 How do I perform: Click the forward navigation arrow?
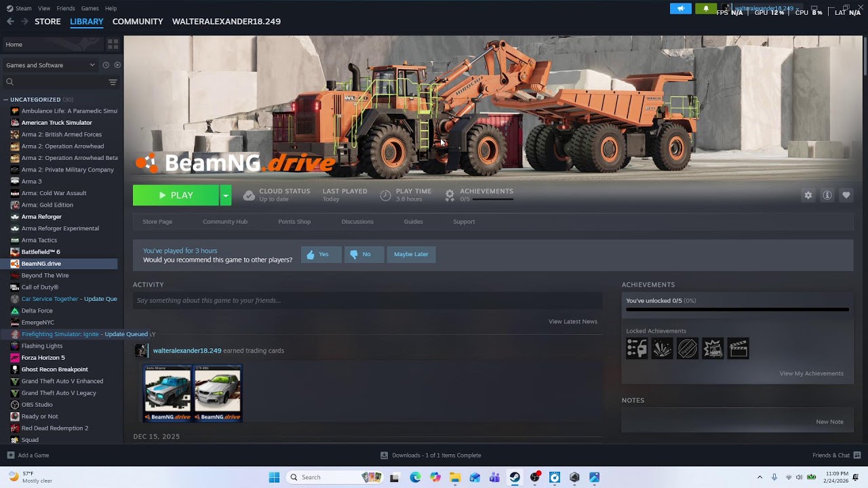pos(24,22)
